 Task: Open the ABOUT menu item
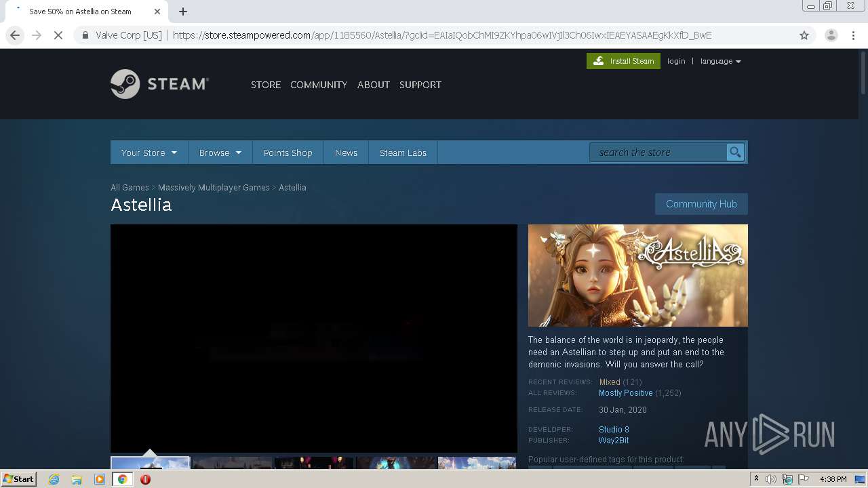click(374, 85)
